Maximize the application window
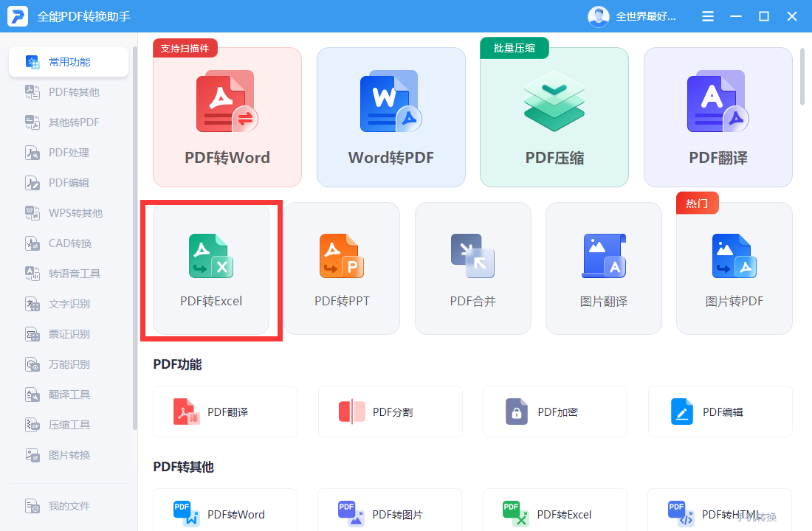 763,16
